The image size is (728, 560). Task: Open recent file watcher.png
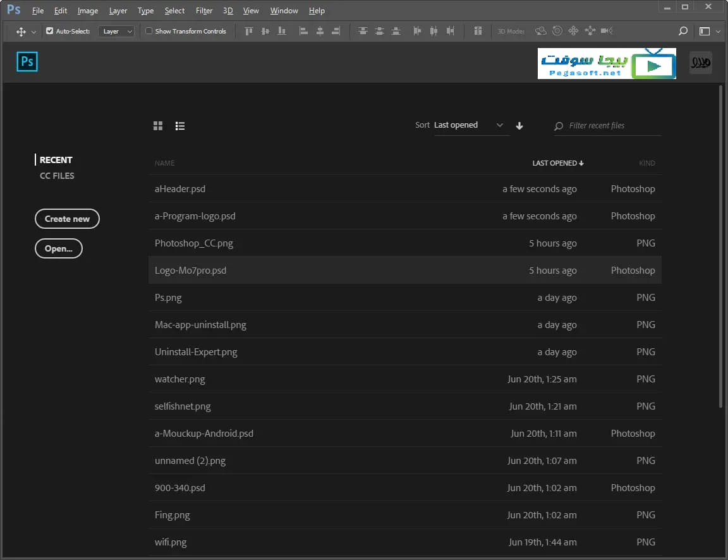click(405, 379)
